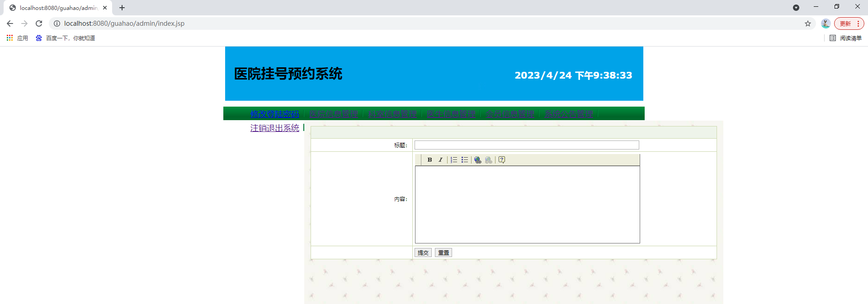Screen dimensions: 868x304
Task: Go forward using the browser forward arrow
Action: [24, 23]
